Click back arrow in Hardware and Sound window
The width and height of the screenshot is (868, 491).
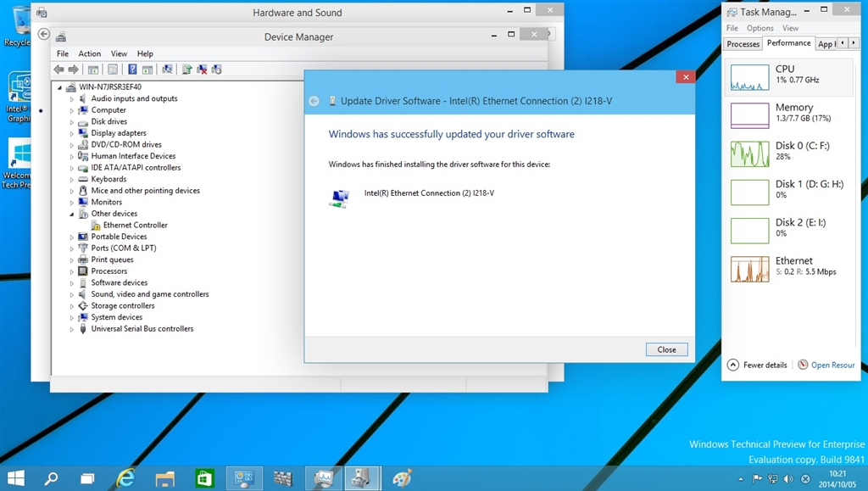click(x=44, y=34)
